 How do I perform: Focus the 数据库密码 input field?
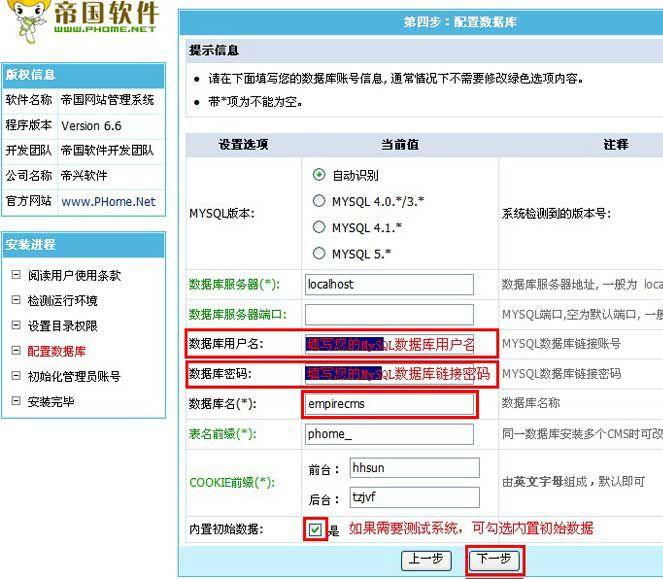pos(389,374)
